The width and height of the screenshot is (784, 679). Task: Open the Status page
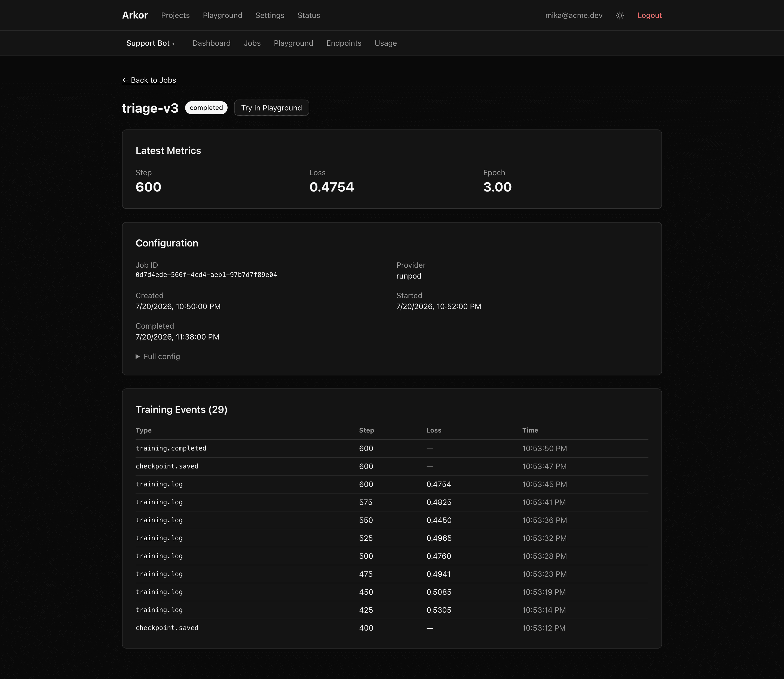pyautogui.click(x=309, y=16)
